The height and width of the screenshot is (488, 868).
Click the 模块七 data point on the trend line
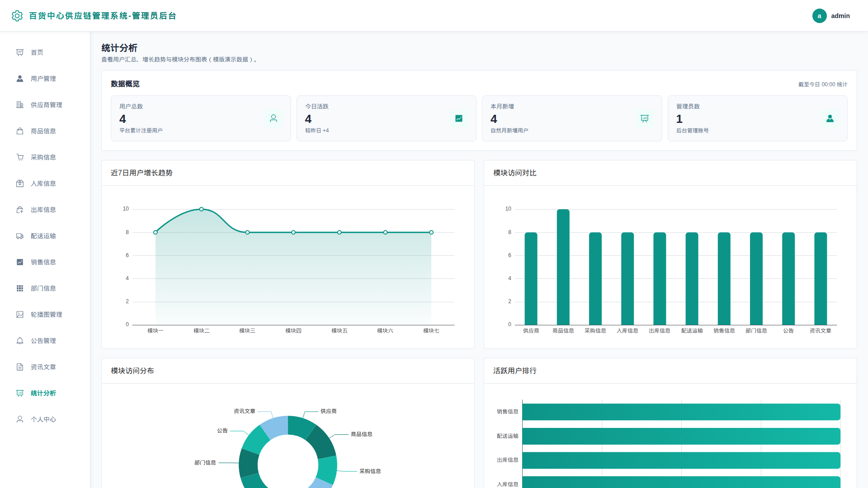click(431, 232)
